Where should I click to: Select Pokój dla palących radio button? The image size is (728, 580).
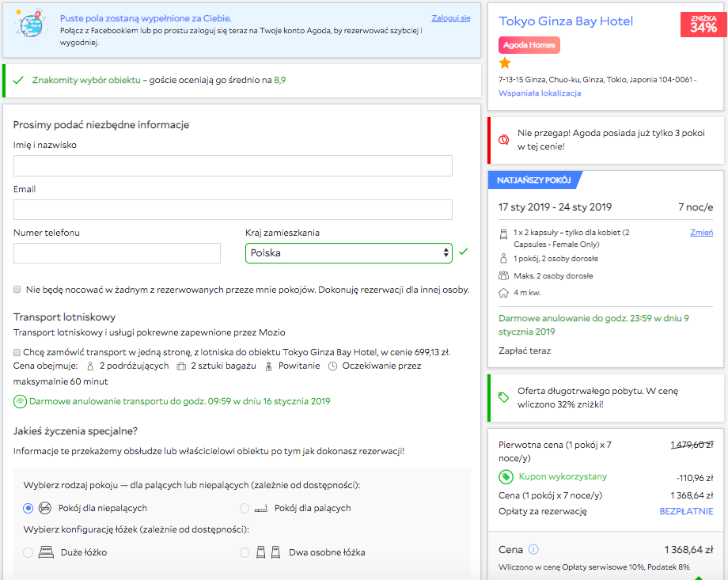tap(245, 509)
